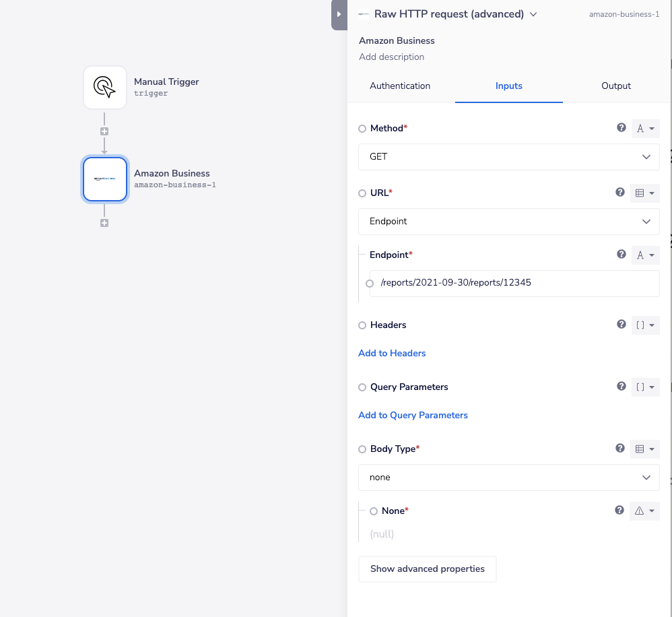
Task: Add a step below Amazon Business node
Action: [104, 223]
